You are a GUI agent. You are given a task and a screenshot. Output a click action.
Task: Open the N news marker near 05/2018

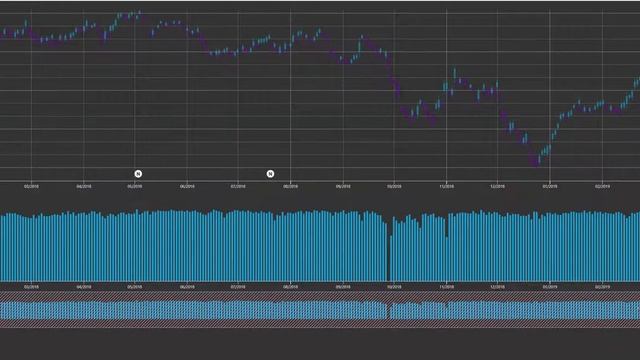138,174
